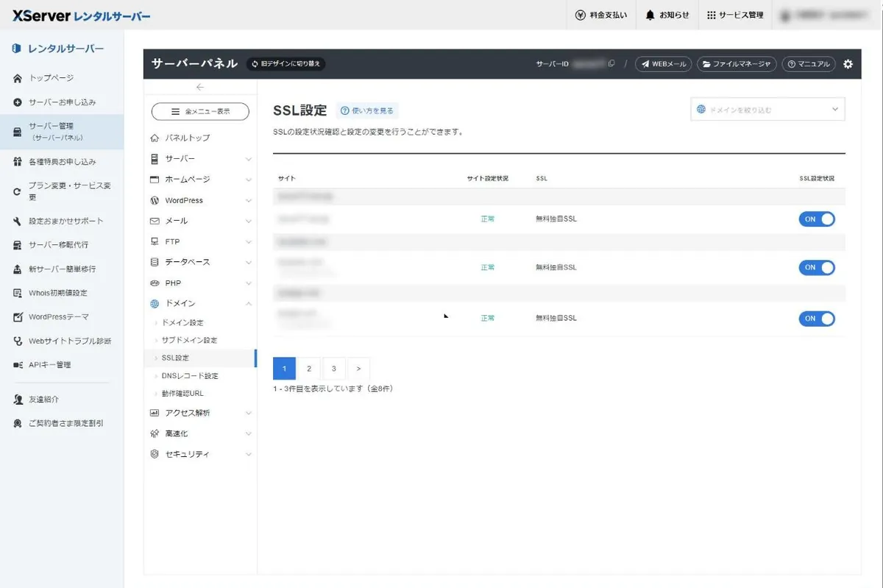Expand the アクセス解析 menu section
This screenshot has width=883, height=588.
(x=200, y=413)
